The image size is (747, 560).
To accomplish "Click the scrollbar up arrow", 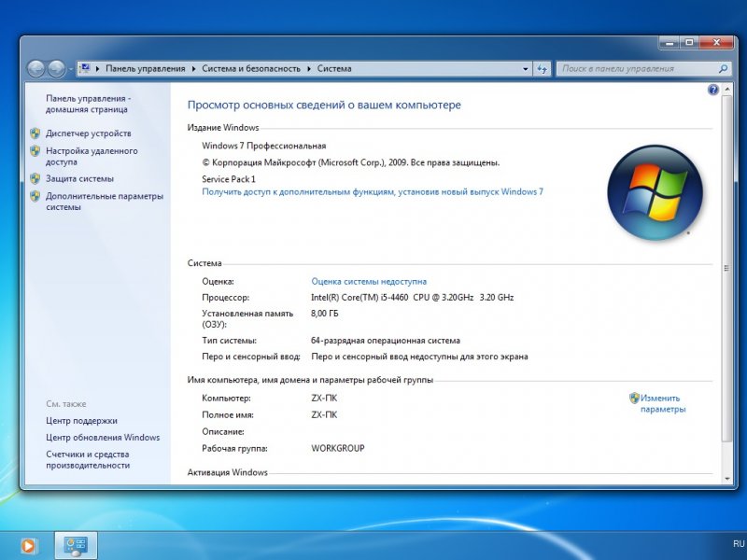I will pyautogui.click(x=727, y=89).
